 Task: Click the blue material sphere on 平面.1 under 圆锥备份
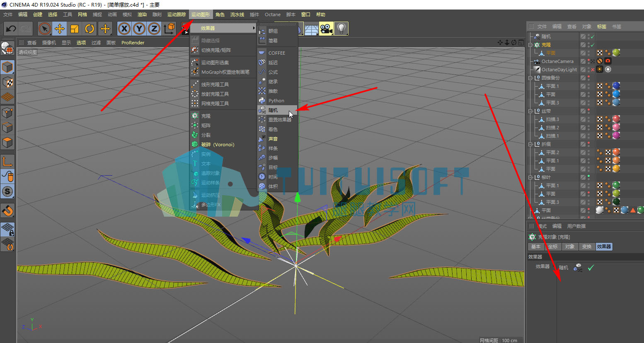pos(616,86)
